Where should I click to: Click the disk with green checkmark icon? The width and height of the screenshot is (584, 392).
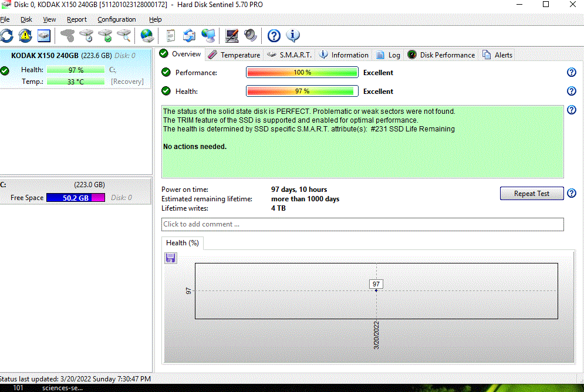(x=105, y=36)
